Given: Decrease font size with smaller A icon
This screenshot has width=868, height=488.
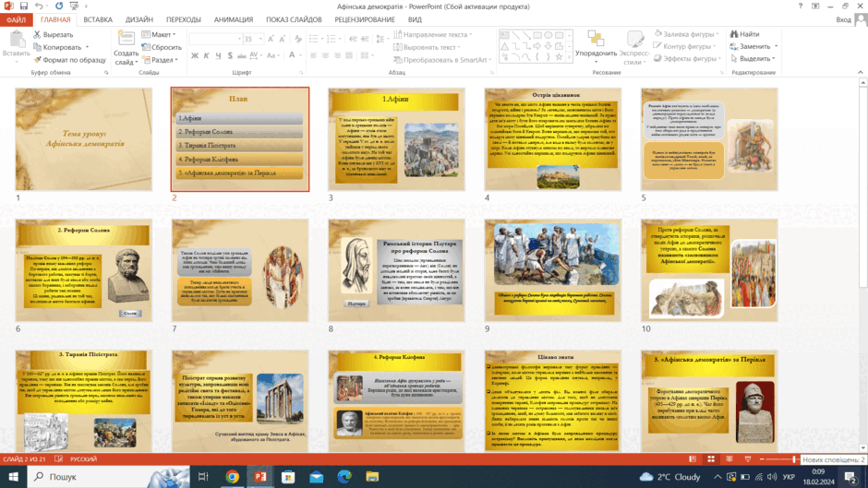Looking at the screenshot, I should click(283, 39).
